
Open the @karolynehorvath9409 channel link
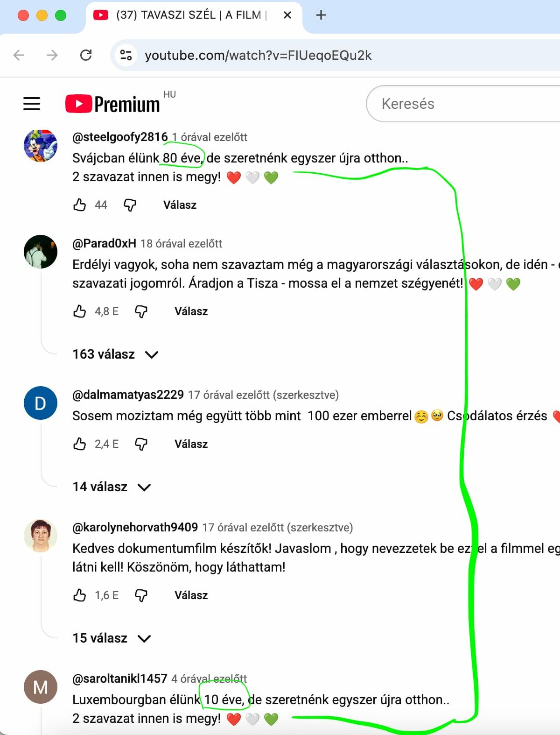point(135,527)
